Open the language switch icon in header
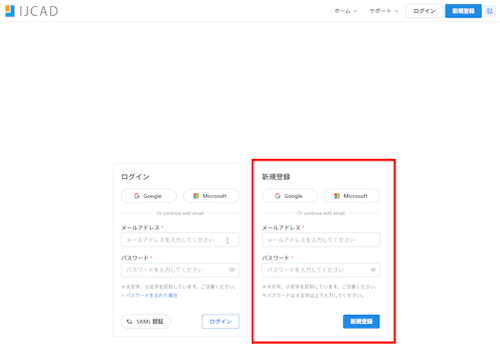Screen dimensions: 500x363 (490, 11)
